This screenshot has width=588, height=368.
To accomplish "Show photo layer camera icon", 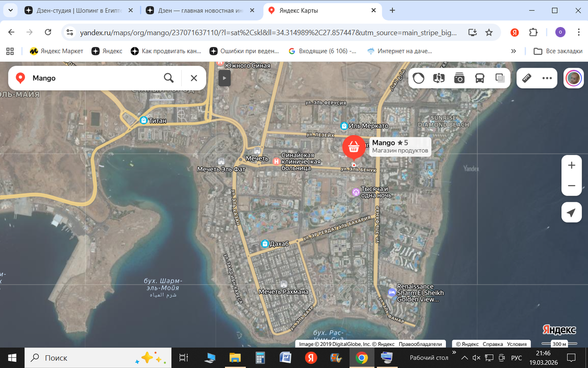I will [x=459, y=78].
